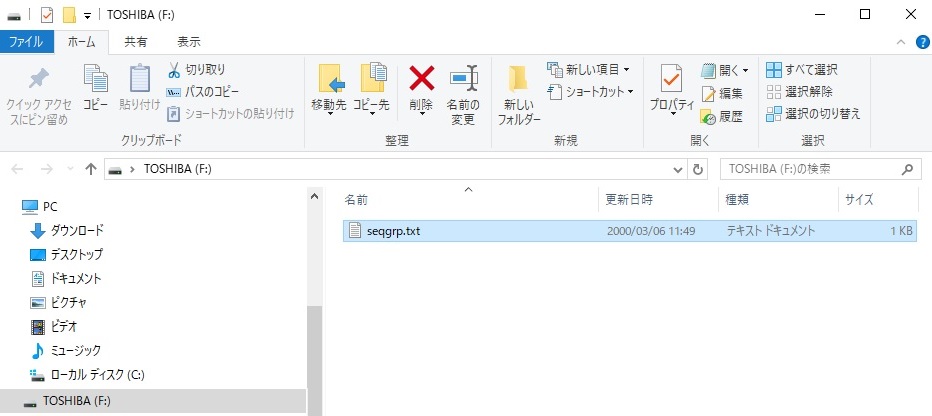Open the Move to (移動先) menu
The height and width of the screenshot is (416, 932).
pos(329,90)
